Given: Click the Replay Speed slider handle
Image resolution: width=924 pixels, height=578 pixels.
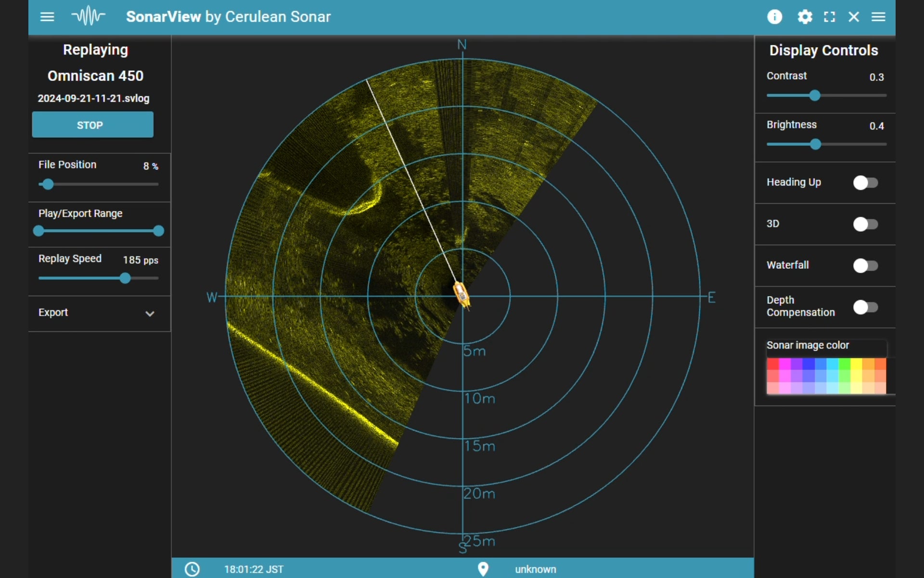Looking at the screenshot, I should click(x=125, y=278).
